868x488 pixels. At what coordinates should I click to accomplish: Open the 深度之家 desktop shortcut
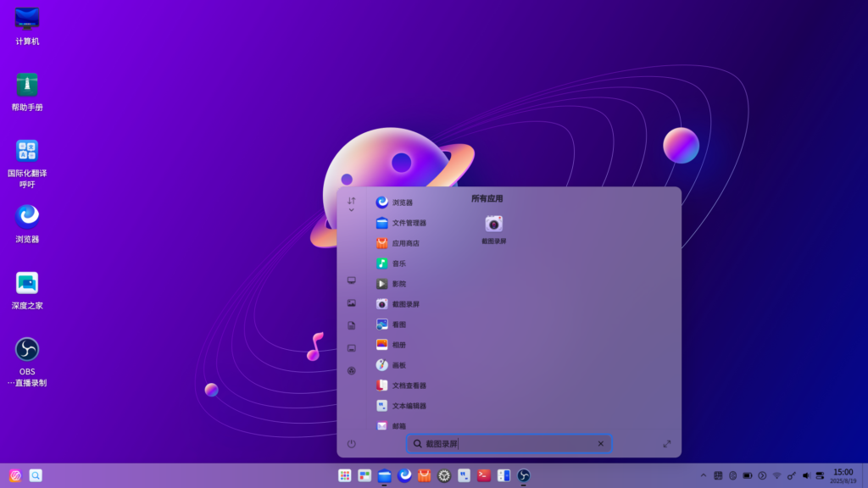[x=27, y=291]
